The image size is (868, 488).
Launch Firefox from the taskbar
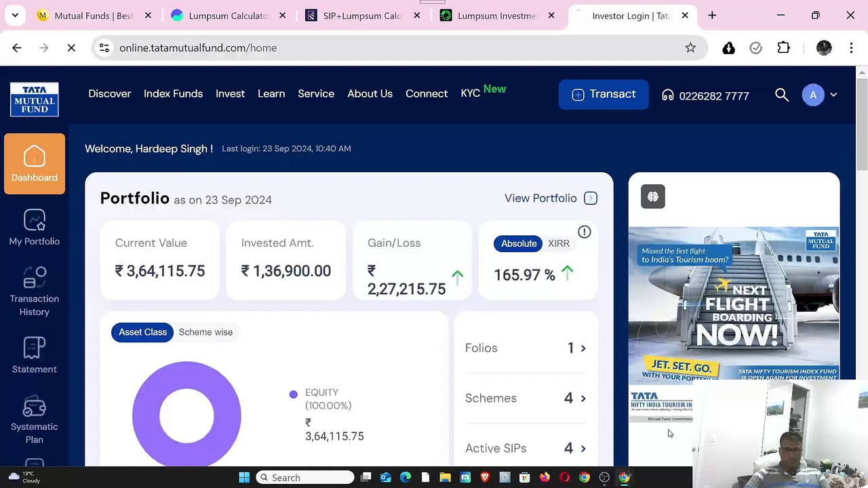click(x=545, y=478)
